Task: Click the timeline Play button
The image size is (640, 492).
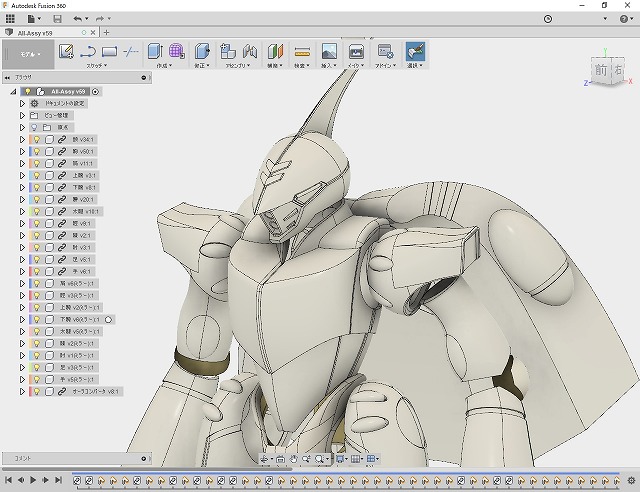Action: [x=33, y=480]
